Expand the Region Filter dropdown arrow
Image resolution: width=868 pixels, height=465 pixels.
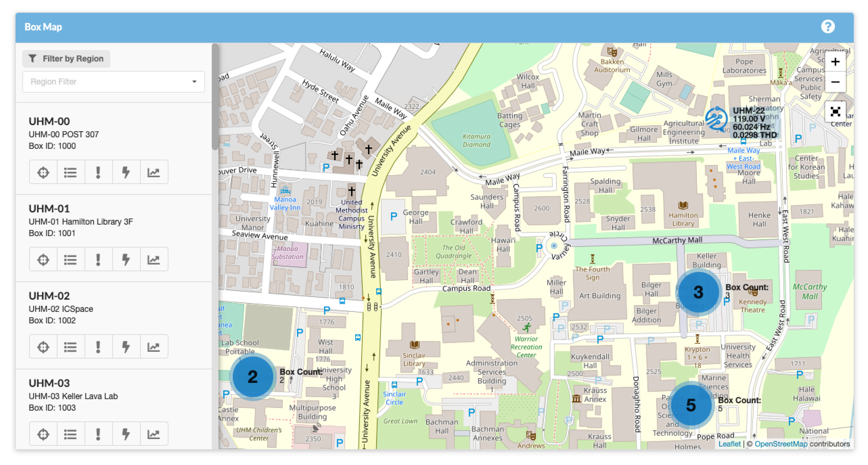pyautogui.click(x=194, y=82)
